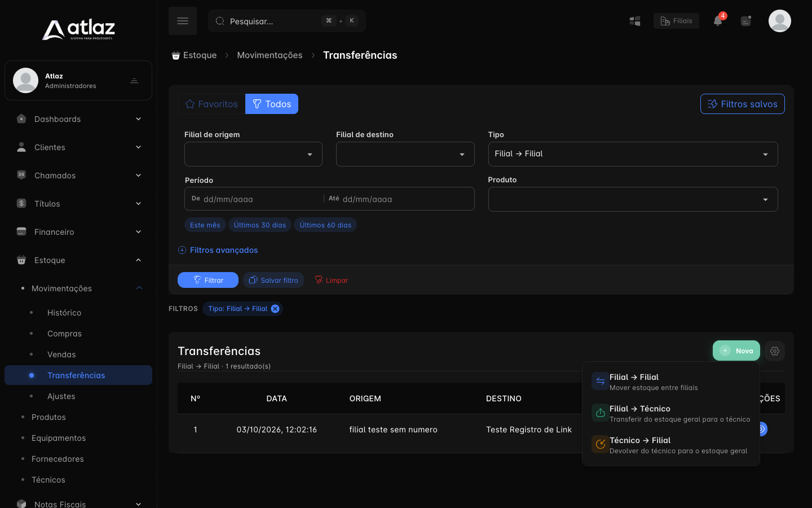Open the Filial de origem dropdown
812x508 pixels.
click(x=253, y=154)
